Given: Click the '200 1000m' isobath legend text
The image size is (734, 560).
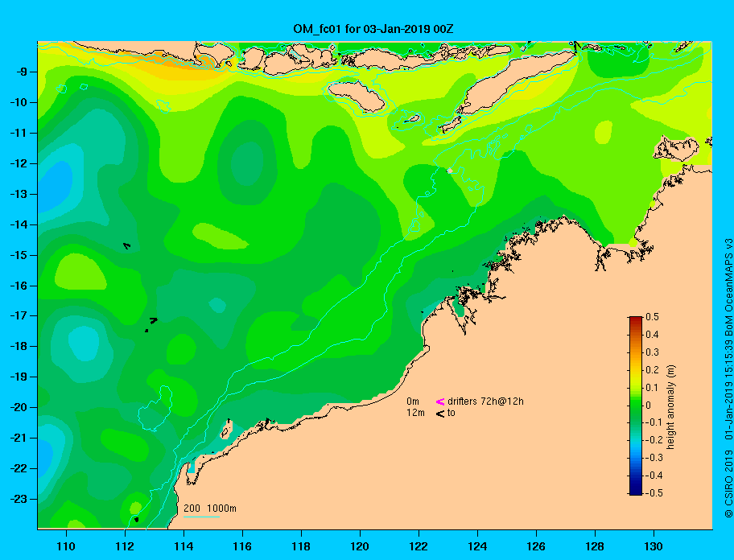Looking at the screenshot, I should tap(210, 509).
